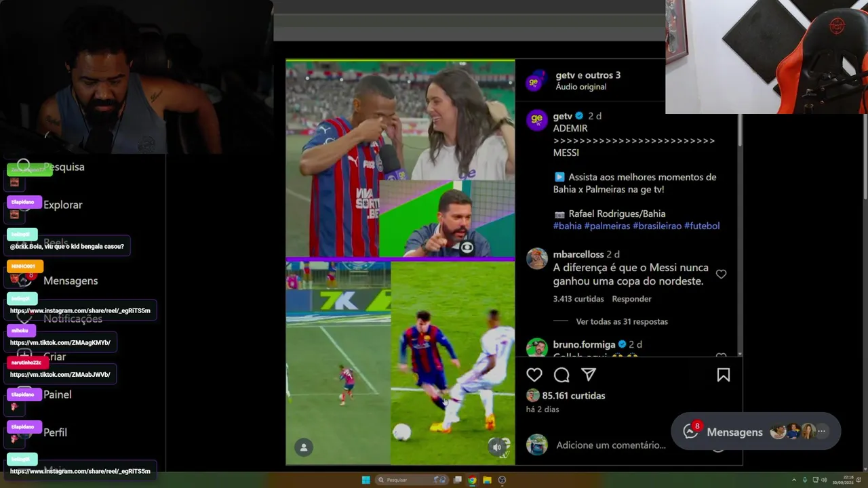Click the Windows taskbar Pesquisar box
The height and width of the screenshot is (488, 868).
click(x=412, y=480)
